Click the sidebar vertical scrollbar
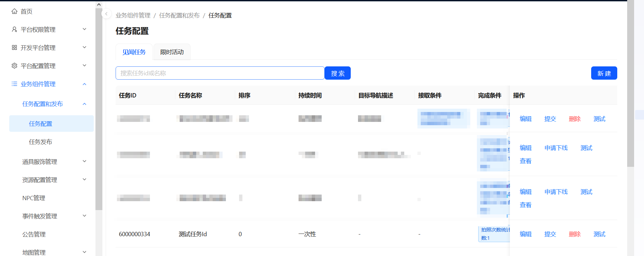 point(99,109)
